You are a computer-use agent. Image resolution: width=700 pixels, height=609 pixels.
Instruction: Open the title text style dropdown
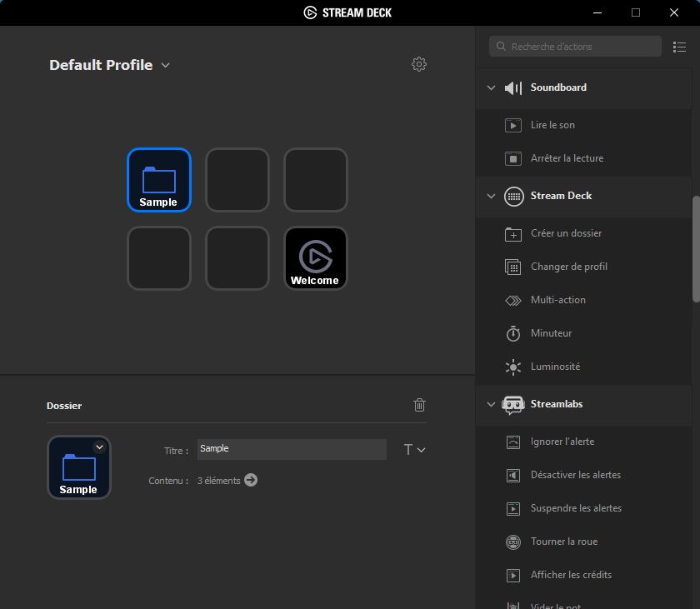pyautogui.click(x=414, y=450)
